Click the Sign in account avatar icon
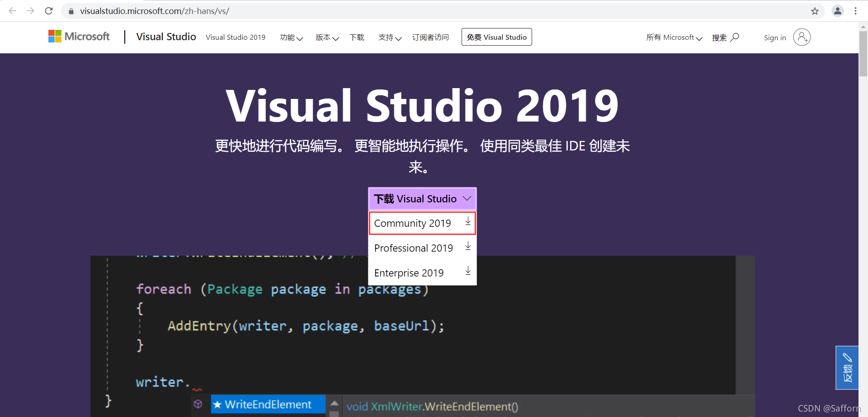Viewport: 868px width, 417px height. (802, 37)
